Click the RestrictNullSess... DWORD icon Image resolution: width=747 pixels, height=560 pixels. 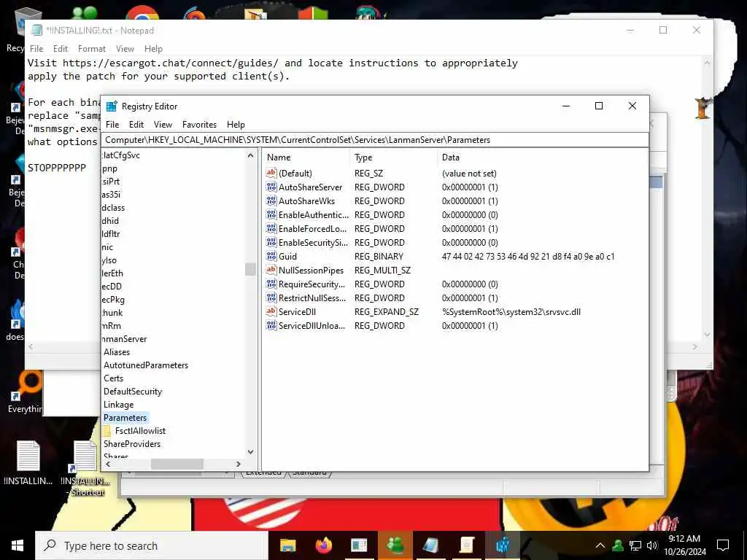pos(271,297)
